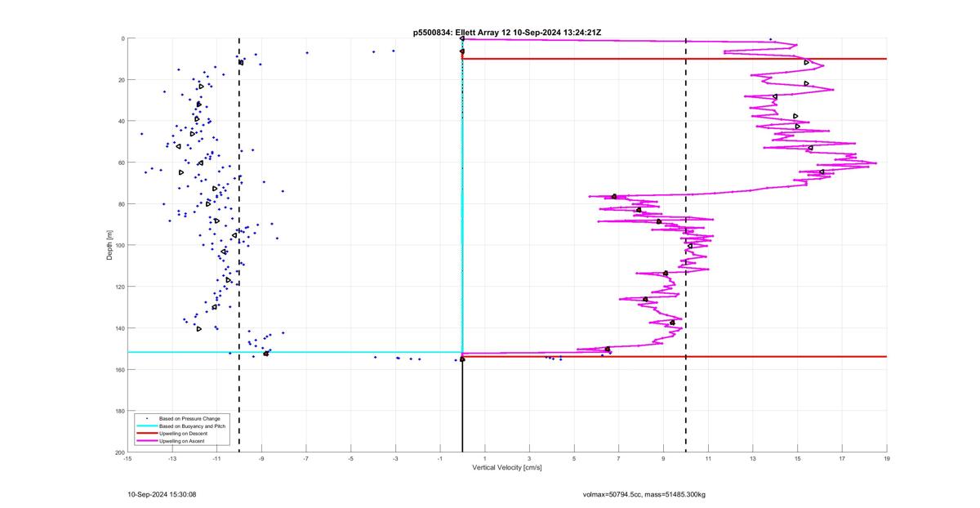Click the x-axis tick label '-15'
The image size is (980, 508).
tap(127, 459)
